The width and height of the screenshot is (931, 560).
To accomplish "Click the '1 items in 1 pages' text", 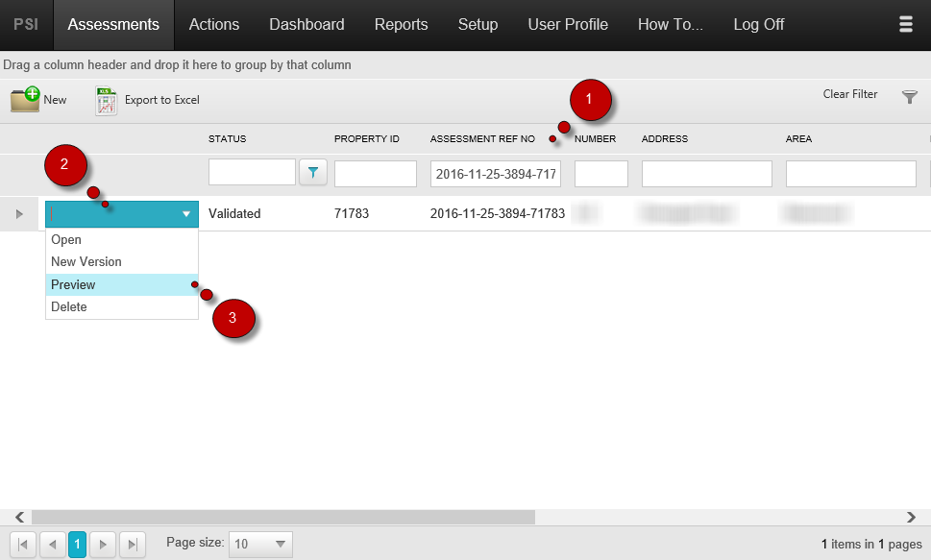I will coord(871,544).
